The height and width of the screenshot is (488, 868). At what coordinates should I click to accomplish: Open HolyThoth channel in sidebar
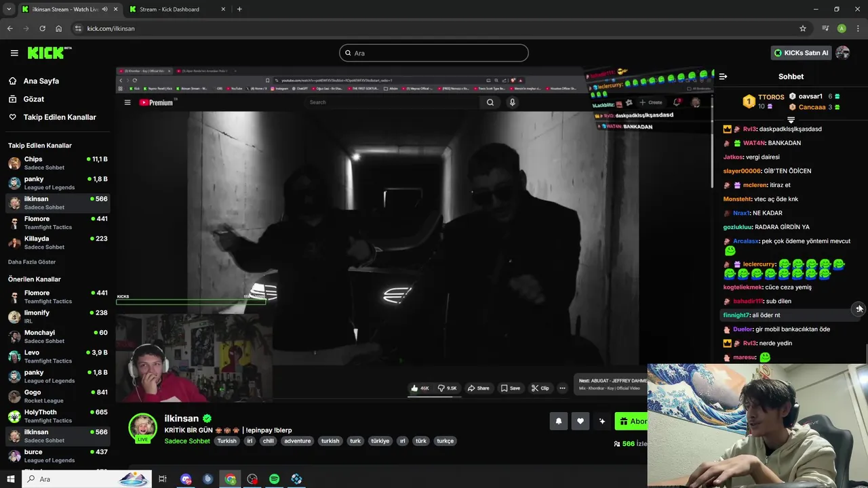[58, 415]
